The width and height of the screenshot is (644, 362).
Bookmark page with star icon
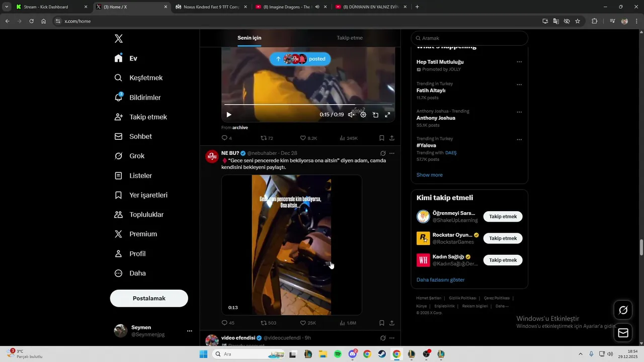[578, 21]
